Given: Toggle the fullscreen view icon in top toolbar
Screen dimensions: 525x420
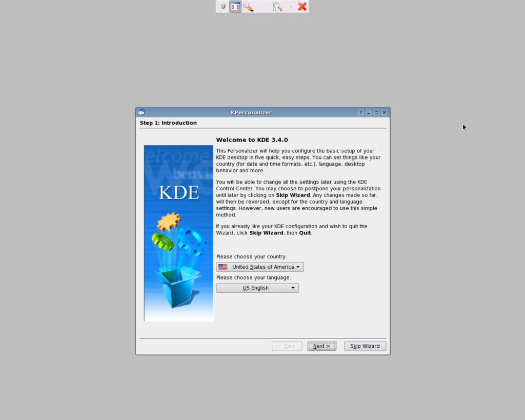Looking at the screenshot, I should point(235,6).
